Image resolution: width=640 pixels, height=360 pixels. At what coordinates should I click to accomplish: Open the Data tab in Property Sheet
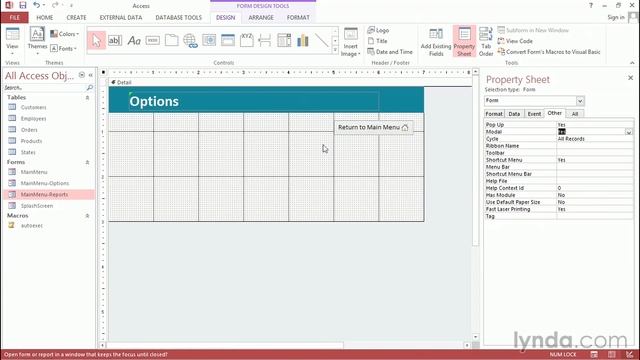pos(514,114)
